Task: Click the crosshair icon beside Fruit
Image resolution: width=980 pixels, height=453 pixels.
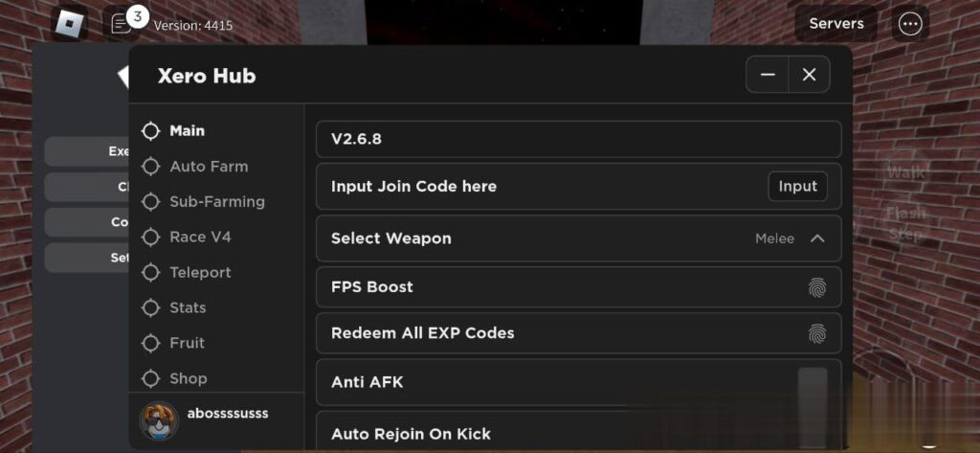Action: tap(150, 343)
